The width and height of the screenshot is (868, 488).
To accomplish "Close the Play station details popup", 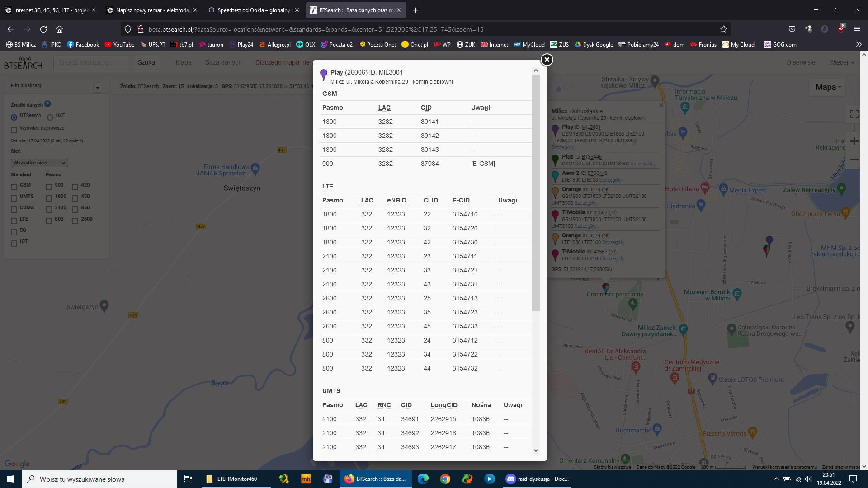I will [x=547, y=60].
